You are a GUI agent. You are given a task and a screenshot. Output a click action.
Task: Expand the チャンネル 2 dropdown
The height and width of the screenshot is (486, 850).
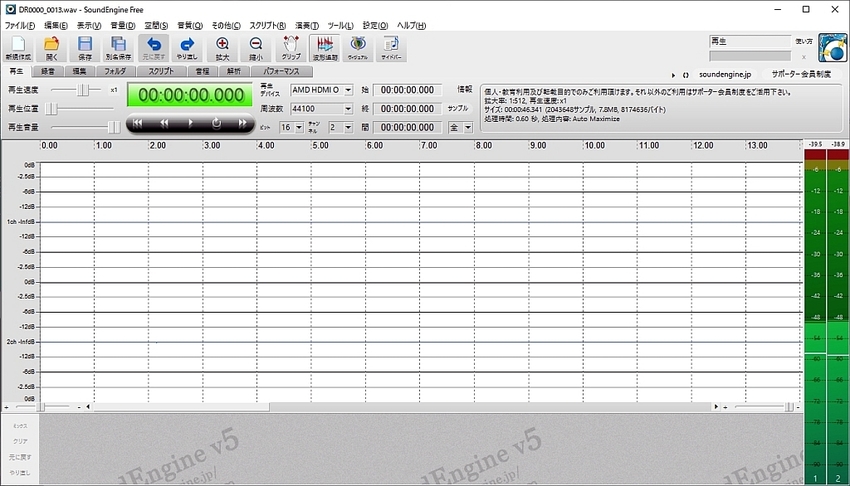[x=348, y=127]
